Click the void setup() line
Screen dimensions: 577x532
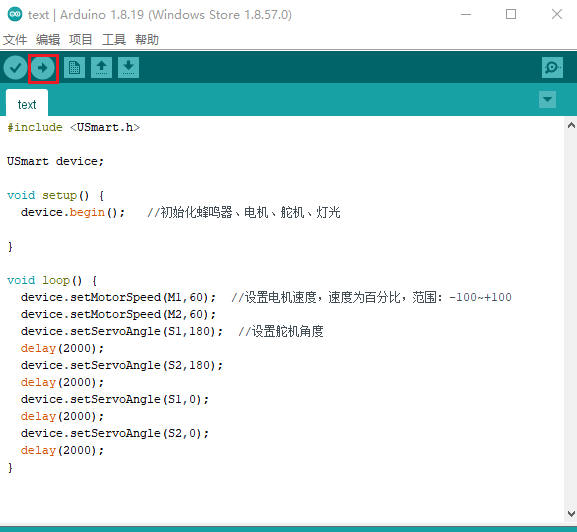coord(56,195)
